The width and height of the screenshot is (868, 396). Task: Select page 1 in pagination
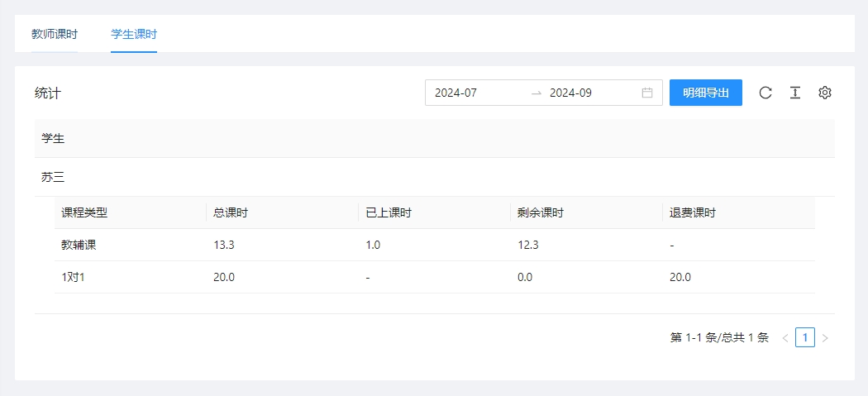click(805, 337)
